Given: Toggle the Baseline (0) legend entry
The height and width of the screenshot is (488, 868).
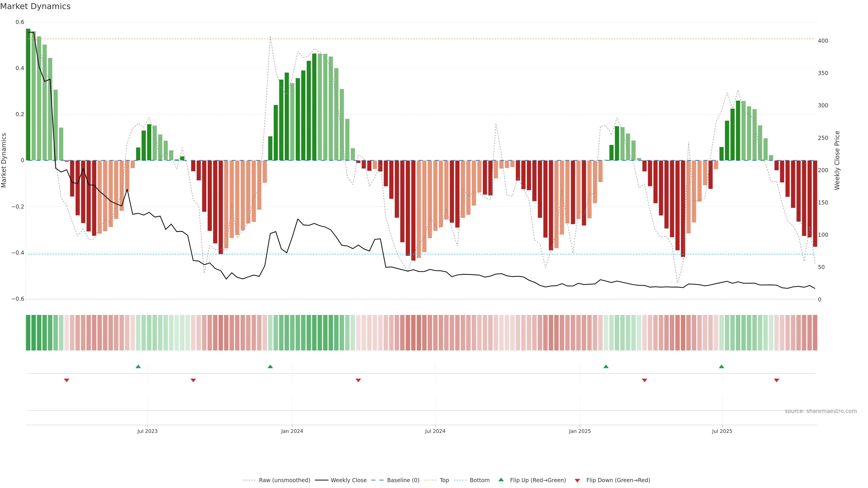Looking at the screenshot, I should [x=403, y=480].
